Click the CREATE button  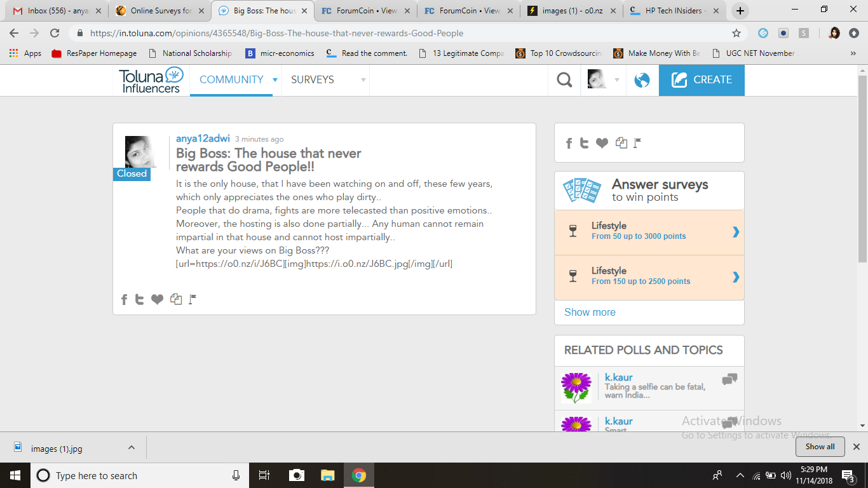click(x=702, y=80)
